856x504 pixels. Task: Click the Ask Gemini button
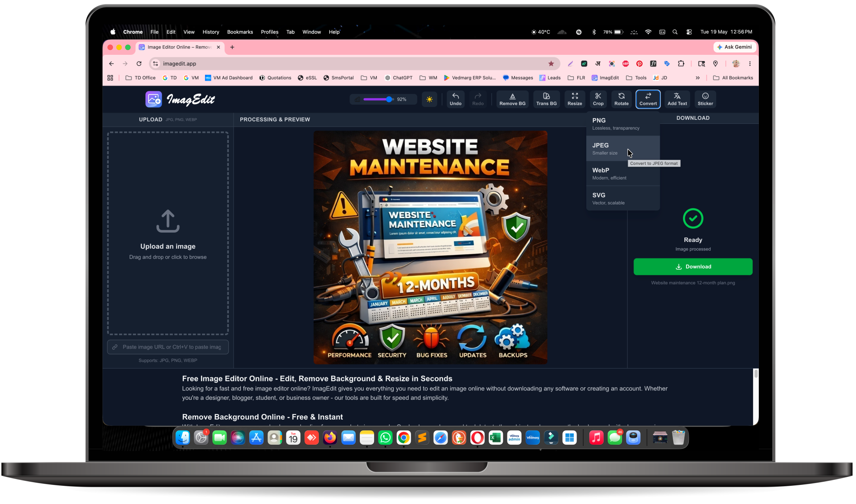point(734,47)
